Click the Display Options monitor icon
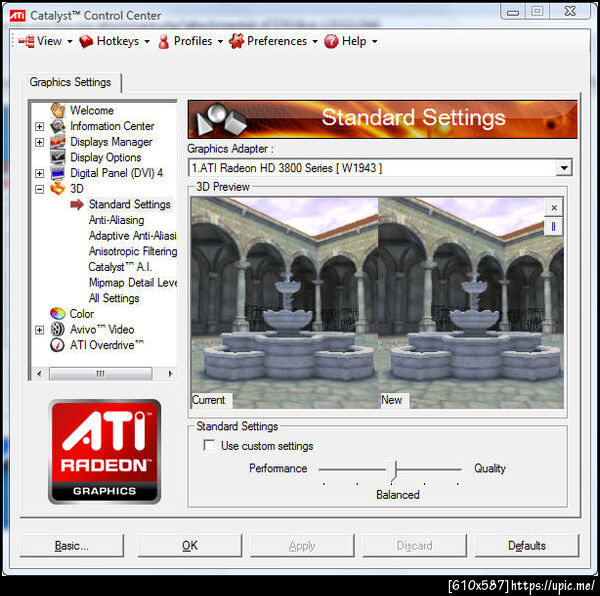This screenshot has height=596, width=600. tap(58, 157)
